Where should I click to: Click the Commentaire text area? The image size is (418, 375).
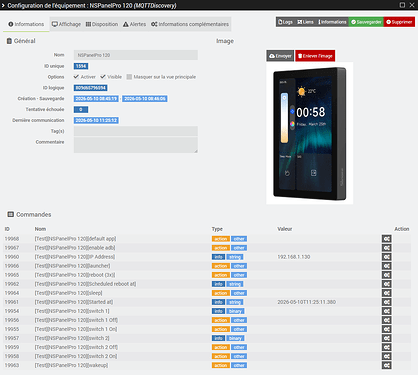pyautogui.click(x=136, y=145)
